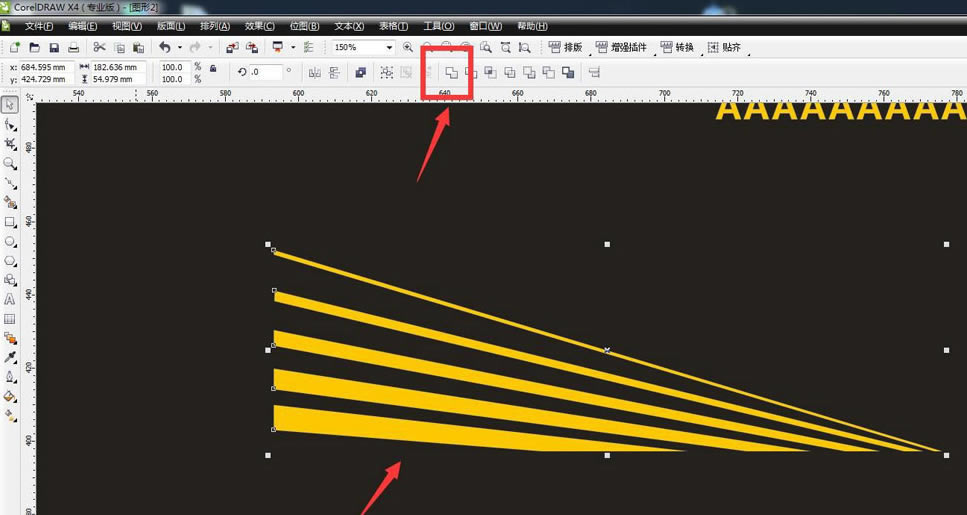This screenshot has width=967, height=515.
Task: Click the Mirror horizontally icon
Action: 315,73
